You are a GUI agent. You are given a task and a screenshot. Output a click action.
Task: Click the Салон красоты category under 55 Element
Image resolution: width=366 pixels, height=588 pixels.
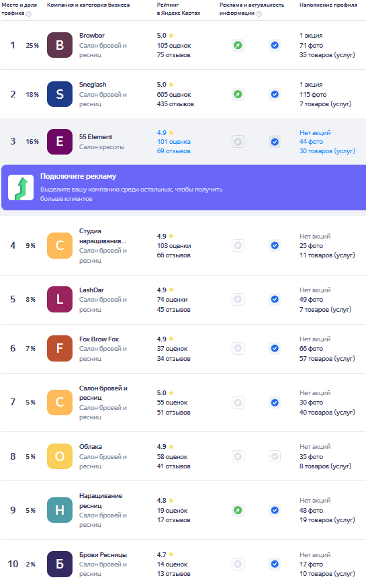coord(101,147)
